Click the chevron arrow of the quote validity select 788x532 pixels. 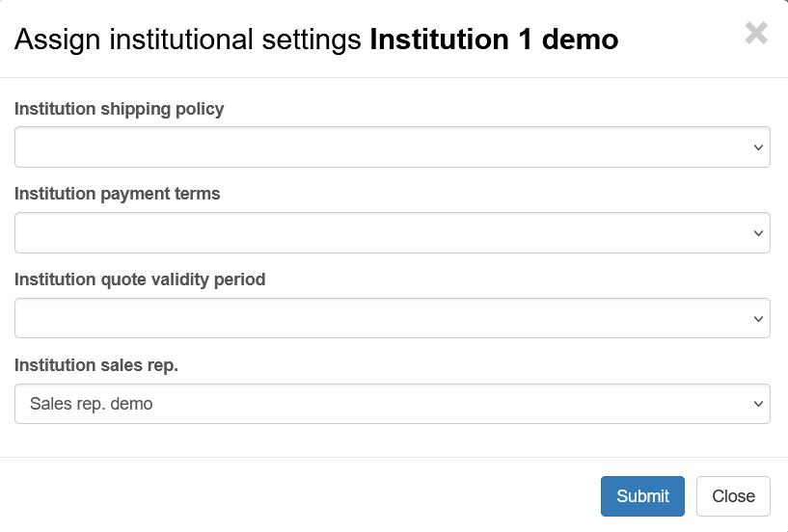[757, 318]
